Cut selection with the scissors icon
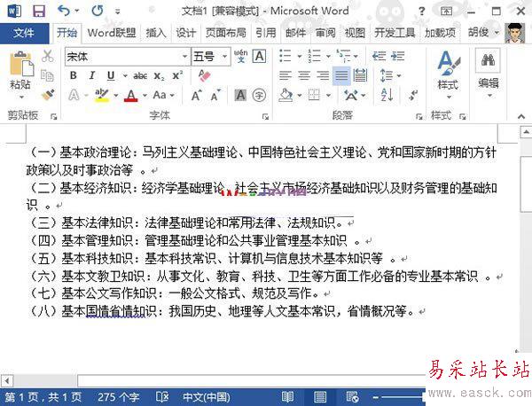 [x=48, y=57]
